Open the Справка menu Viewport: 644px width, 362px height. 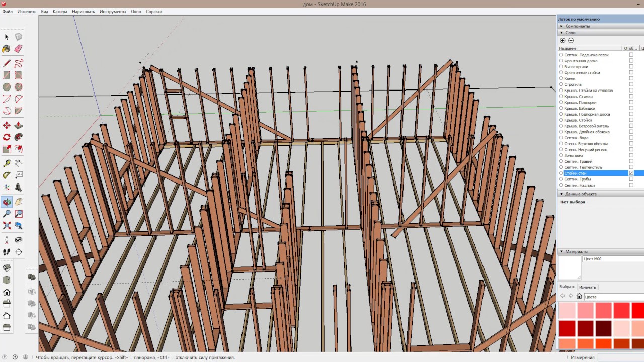(x=154, y=11)
